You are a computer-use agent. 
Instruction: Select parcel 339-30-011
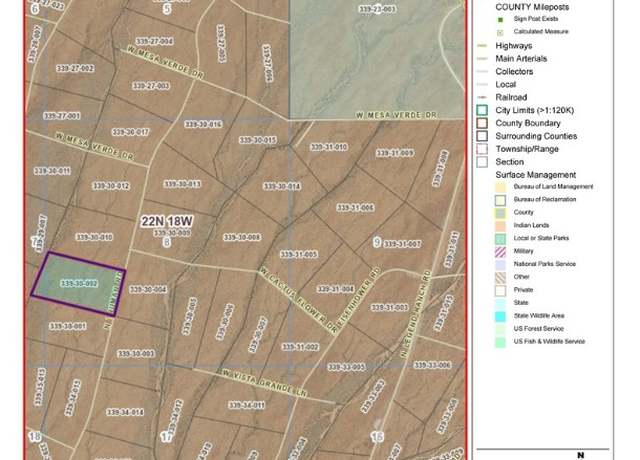click(x=52, y=171)
